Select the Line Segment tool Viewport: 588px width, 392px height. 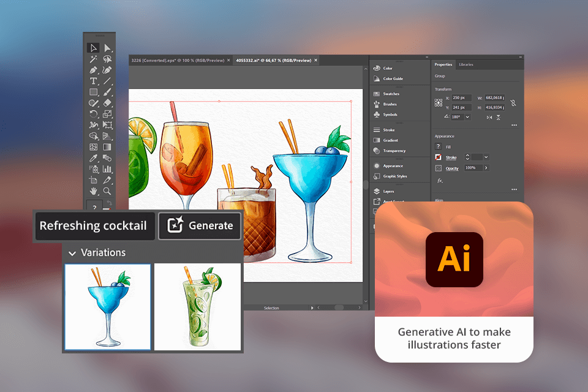pyautogui.click(x=107, y=81)
